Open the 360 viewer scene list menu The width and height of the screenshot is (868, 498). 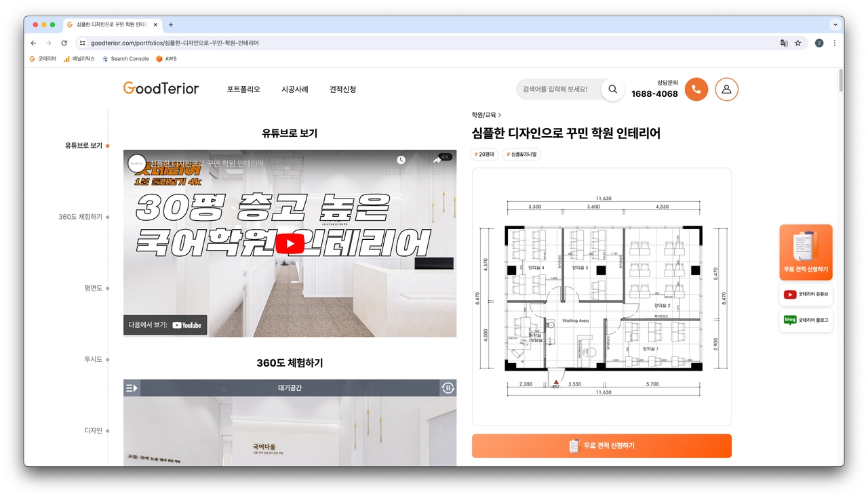pyautogui.click(x=132, y=388)
